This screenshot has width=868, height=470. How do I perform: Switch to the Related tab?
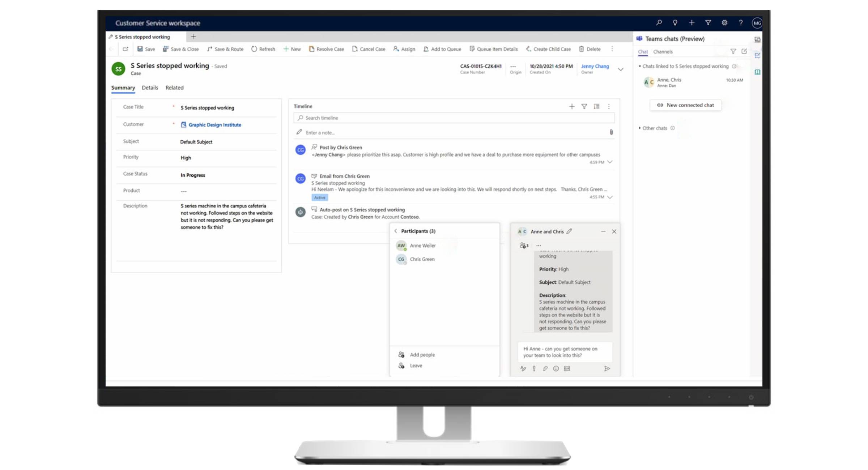(174, 87)
